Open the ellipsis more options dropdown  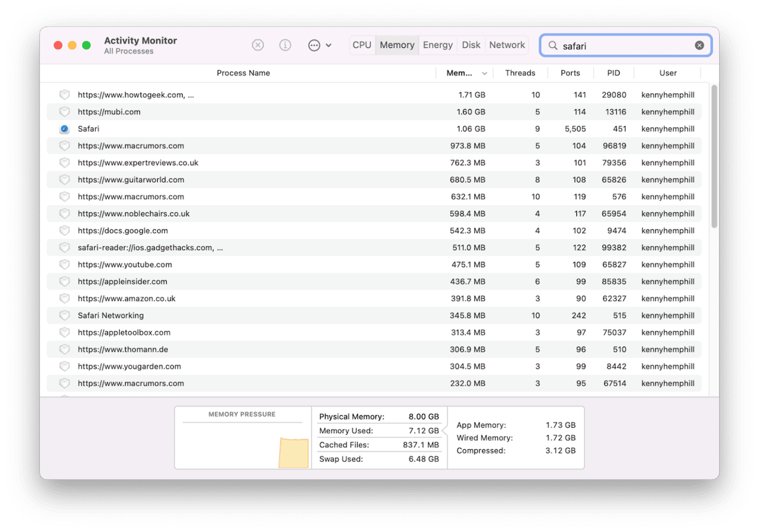[x=319, y=45]
